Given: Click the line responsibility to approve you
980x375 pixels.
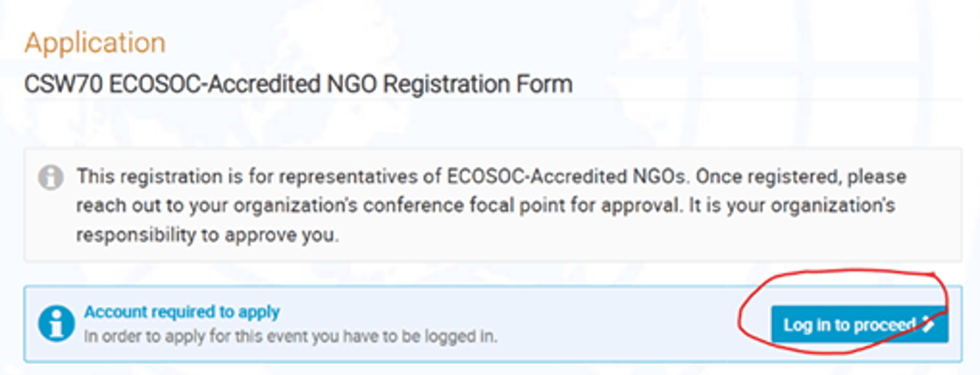Looking at the screenshot, I should (x=207, y=235).
